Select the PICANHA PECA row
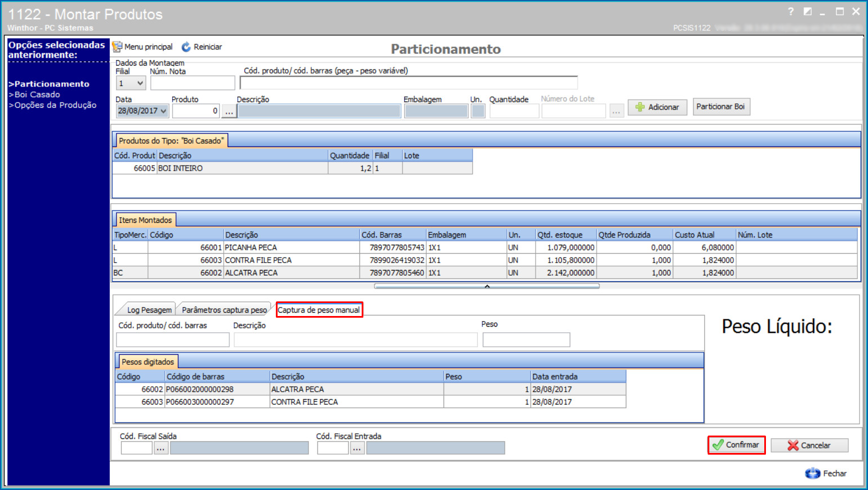The image size is (868, 490). coord(485,248)
